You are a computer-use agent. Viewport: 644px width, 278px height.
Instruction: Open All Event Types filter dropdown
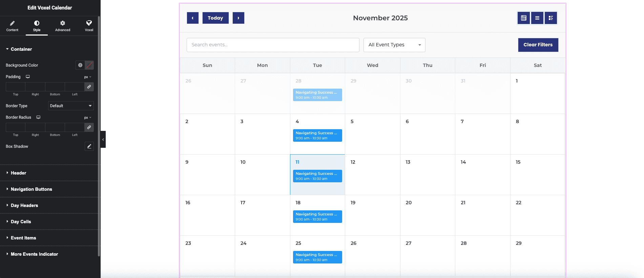[x=394, y=45]
